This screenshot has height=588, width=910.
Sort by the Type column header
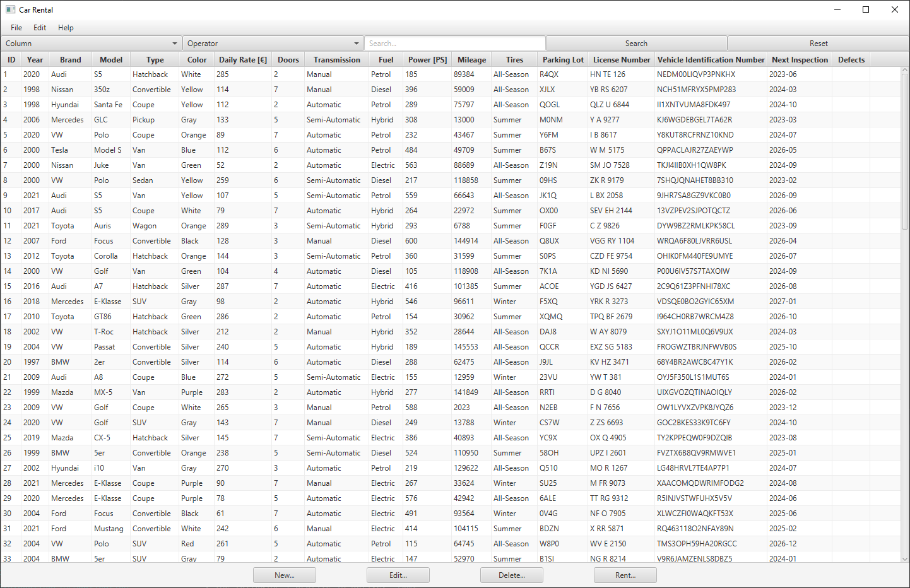[155, 60]
